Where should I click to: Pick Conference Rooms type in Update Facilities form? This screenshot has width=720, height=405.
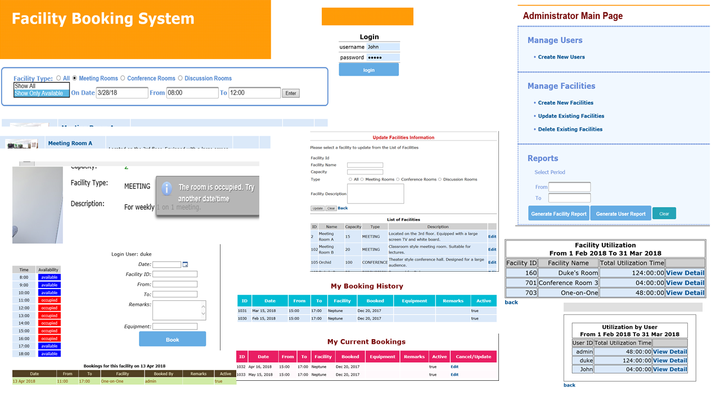pyautogui.click(x=398, y=180)
